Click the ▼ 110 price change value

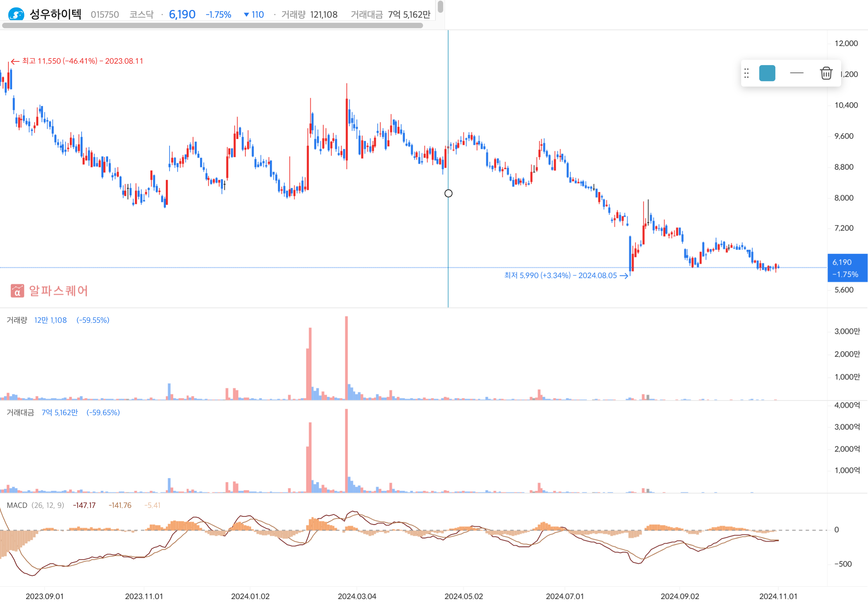pyautogui.click(x=254, y=14)
